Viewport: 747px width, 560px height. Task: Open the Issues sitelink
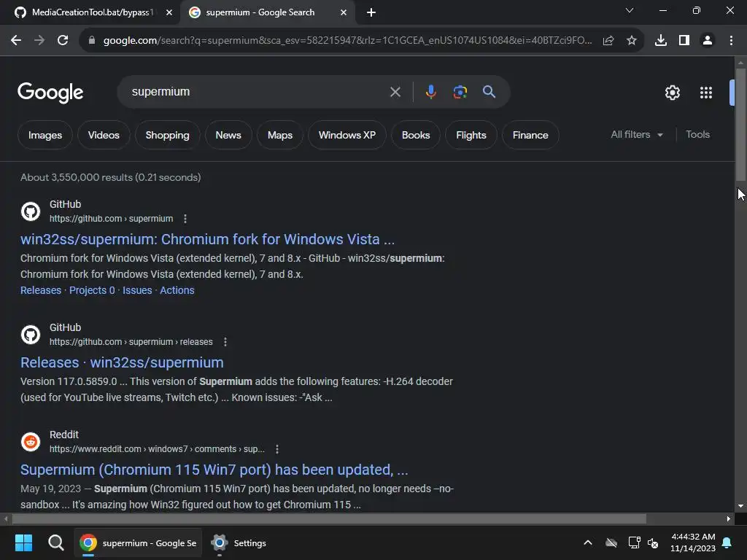point(137,290)
